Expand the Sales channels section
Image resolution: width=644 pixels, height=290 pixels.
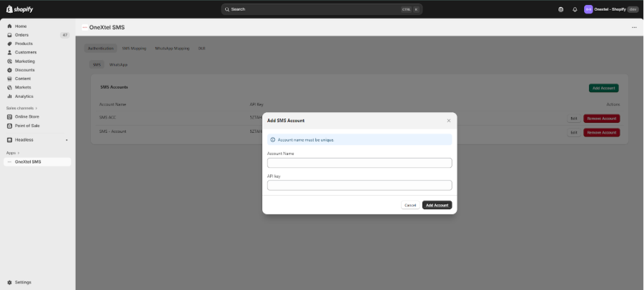tap(21, 108)
